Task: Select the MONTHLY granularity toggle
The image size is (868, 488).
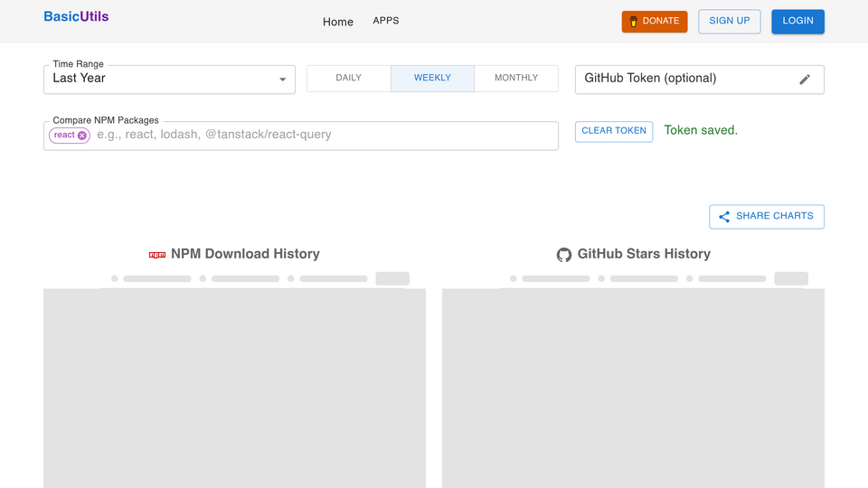Action: [x=516, y=78]
